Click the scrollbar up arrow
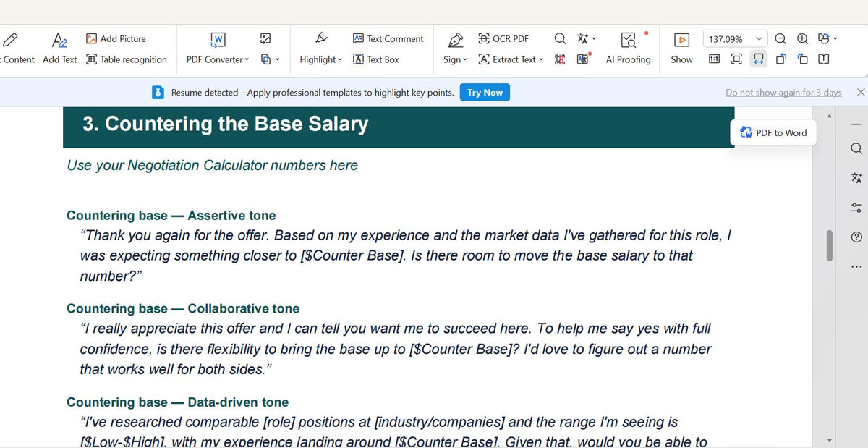Screen dimensions: 868x448 click(830, 117)
